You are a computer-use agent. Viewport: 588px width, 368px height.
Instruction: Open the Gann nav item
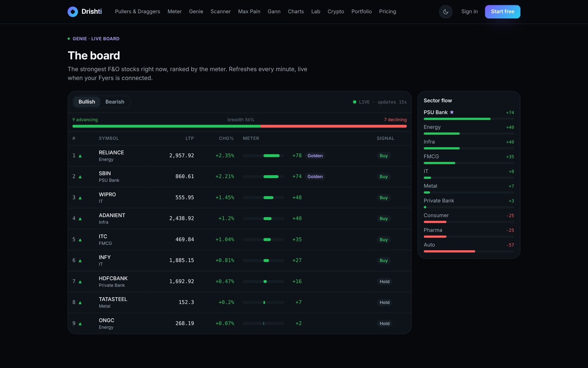274,11
